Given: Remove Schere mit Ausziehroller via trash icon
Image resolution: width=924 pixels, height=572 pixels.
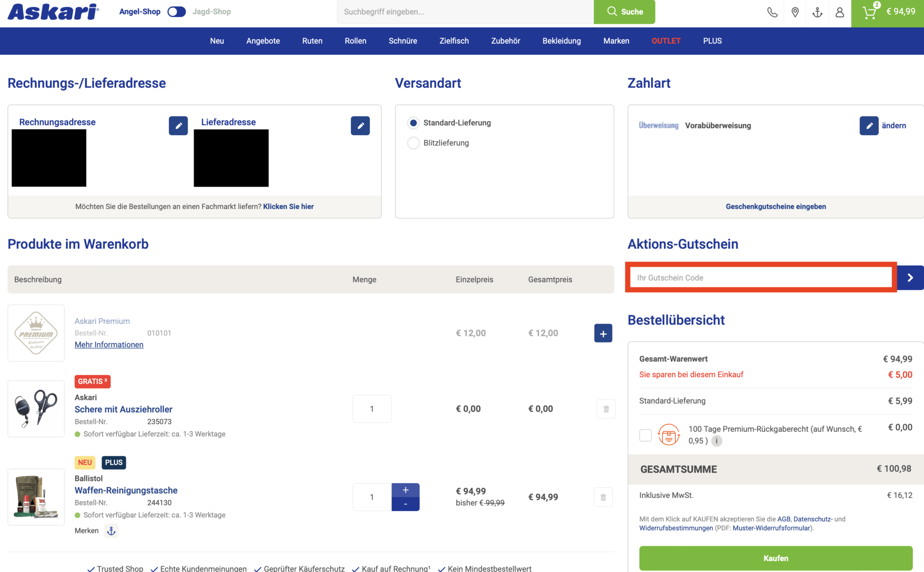Looking at the screenshot, I should pyautogui.click(x=606, y=409).
